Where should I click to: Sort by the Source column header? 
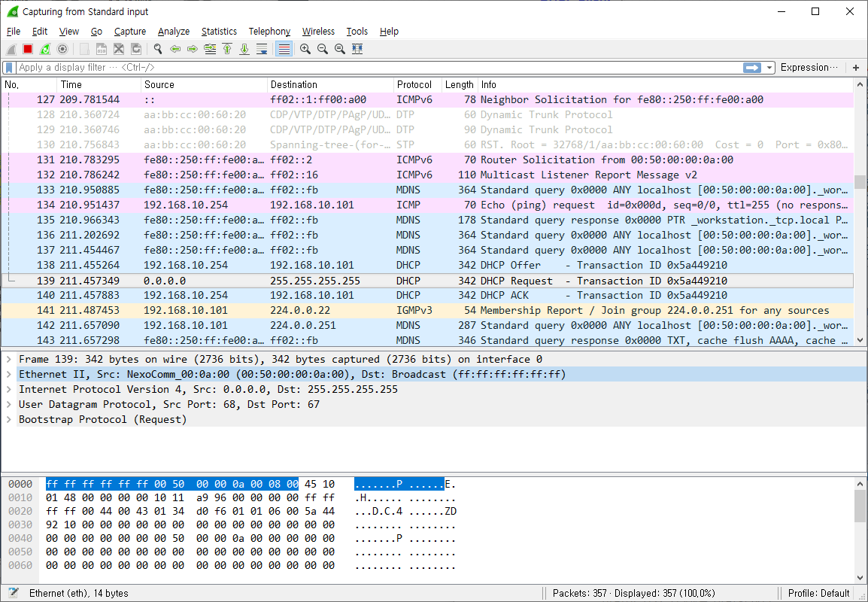204,85
